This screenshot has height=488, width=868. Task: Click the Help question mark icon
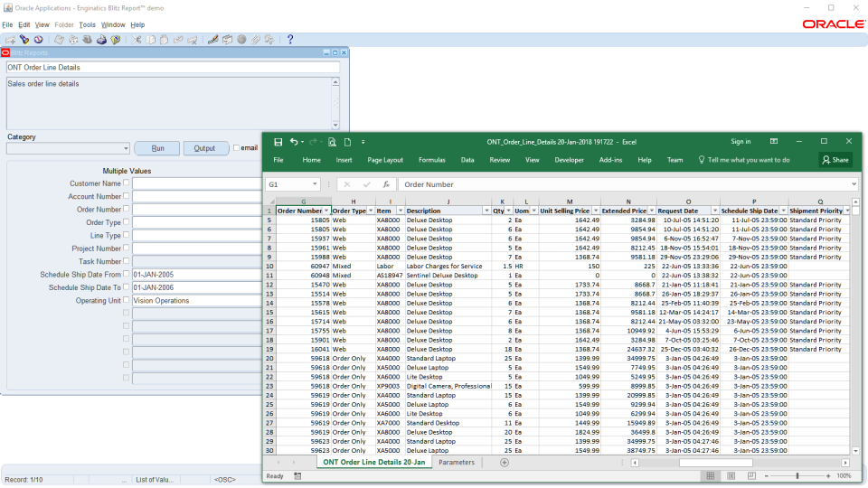(x=290, y=40)
